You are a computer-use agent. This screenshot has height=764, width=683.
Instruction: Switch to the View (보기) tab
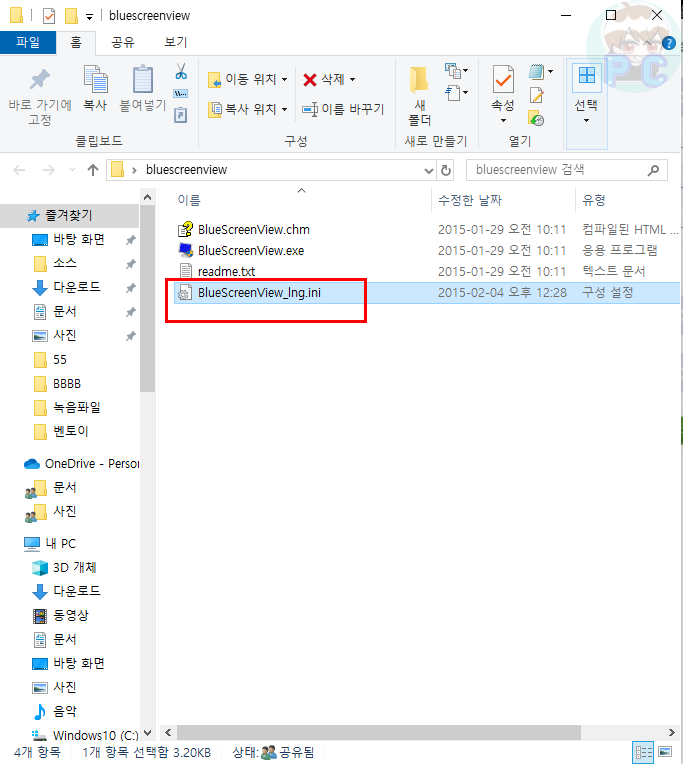coord(175,42)
